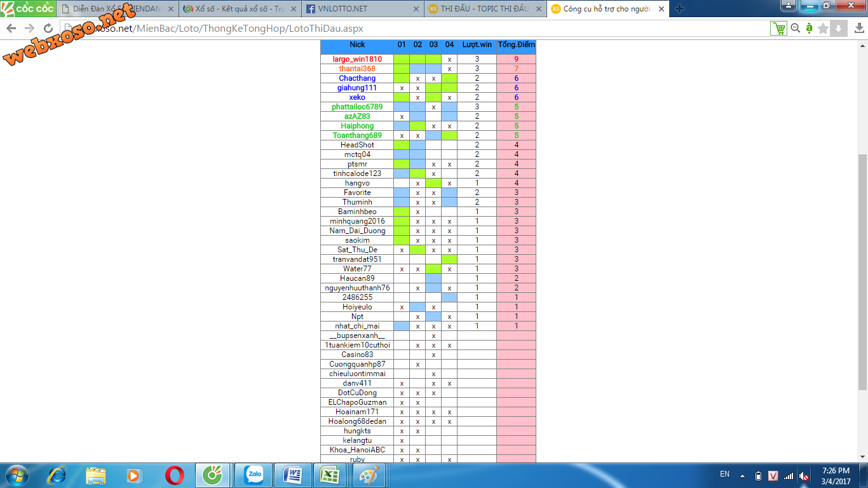Open the downloads arrow icon in toolbar
The image size is (868, 488).
[839, 29]
